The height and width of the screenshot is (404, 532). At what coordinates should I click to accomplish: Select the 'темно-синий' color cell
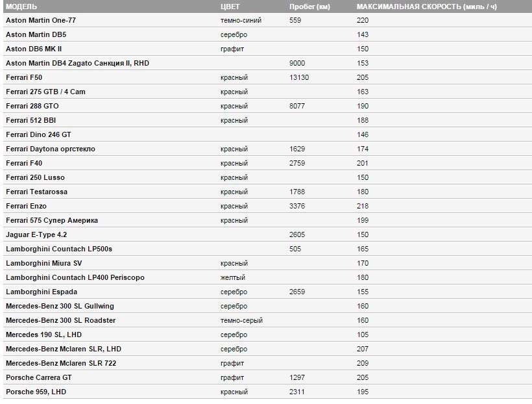point(241,20)
